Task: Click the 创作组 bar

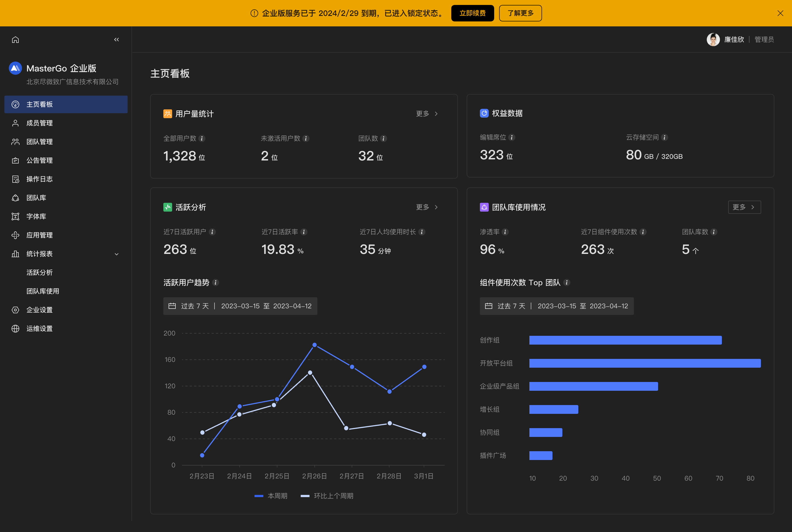Action: (x=625, y=340)
